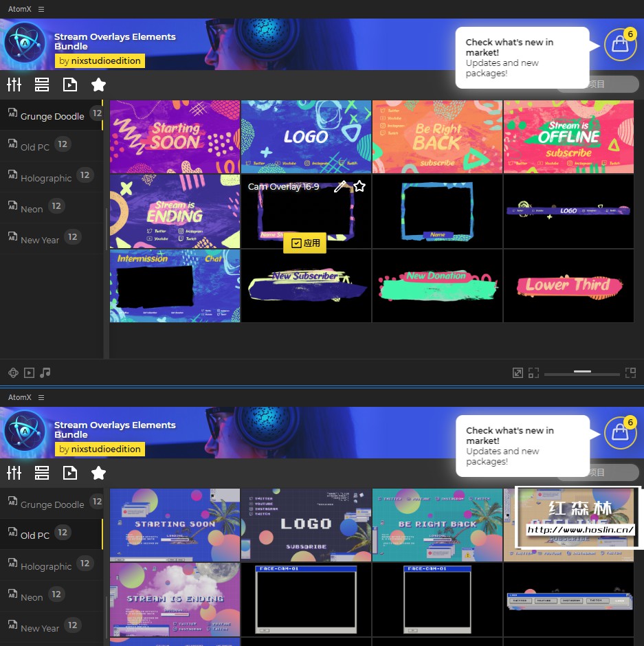Select the Old PC retro social bar thumbnail
The width and height of the screenshot is (644, 646).
(568, 599)
